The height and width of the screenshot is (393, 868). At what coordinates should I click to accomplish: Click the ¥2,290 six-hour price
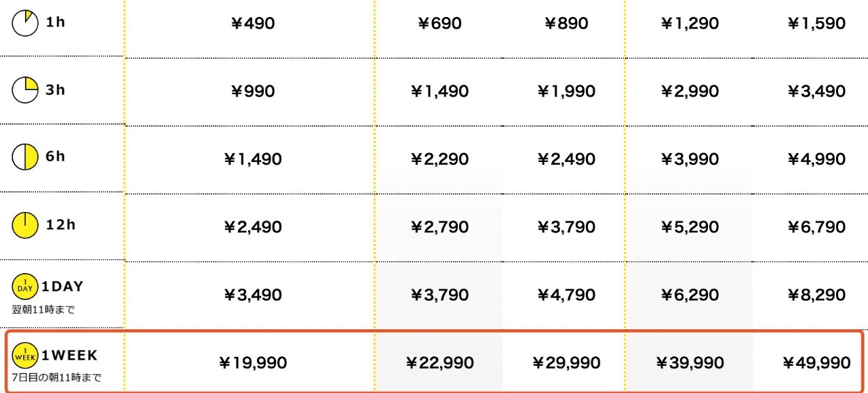(439, 159)
